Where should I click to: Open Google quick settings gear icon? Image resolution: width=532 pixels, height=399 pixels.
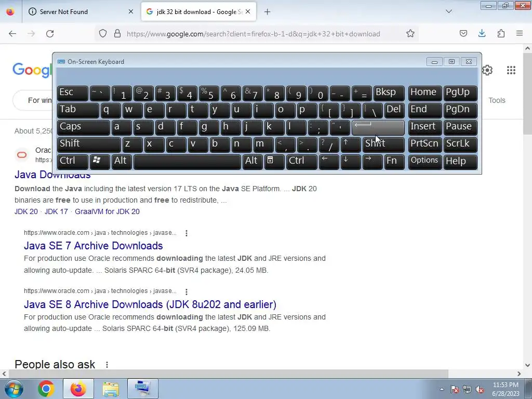tap(487, 70)
